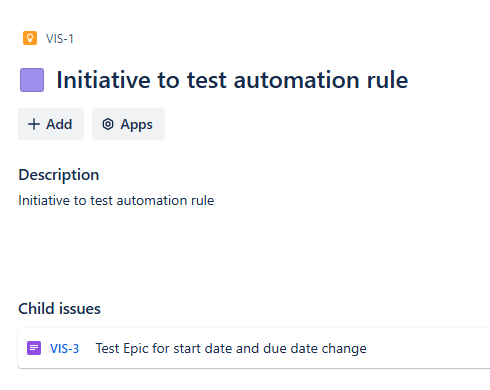Viewport: 490px width, 390px height.
Task: Click the Add label text
Action: (59, 124)
